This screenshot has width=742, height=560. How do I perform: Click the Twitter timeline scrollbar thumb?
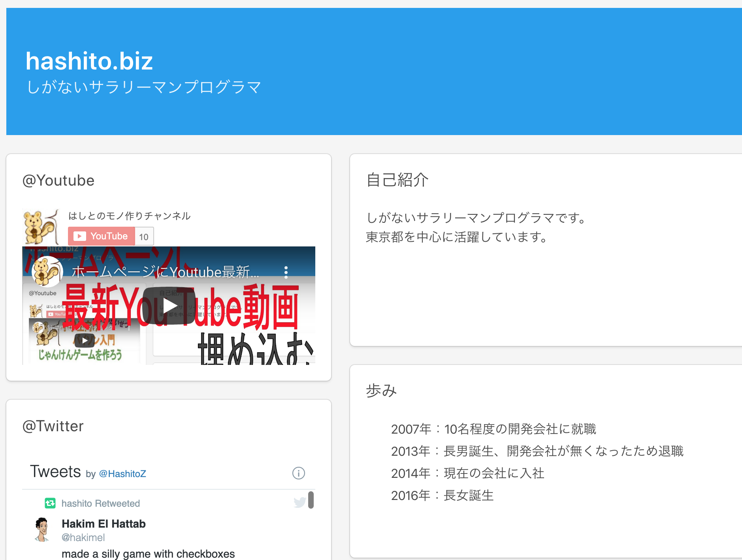pyautogui.click(x=311, y=500)
